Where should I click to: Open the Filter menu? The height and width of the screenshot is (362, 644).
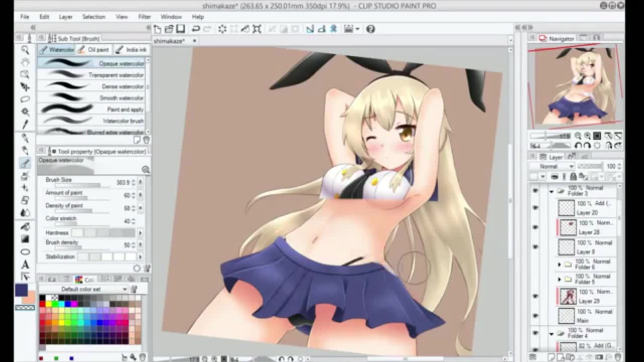tap(144, 17)
